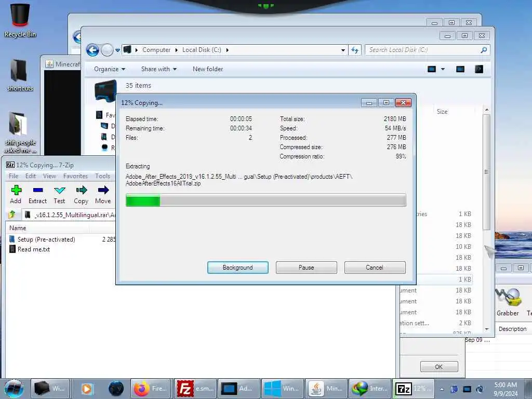Image resolution: width=532 pixels, height=399 pixels.
Task: Open the media player taskbar icon
Action: (87, 389)
